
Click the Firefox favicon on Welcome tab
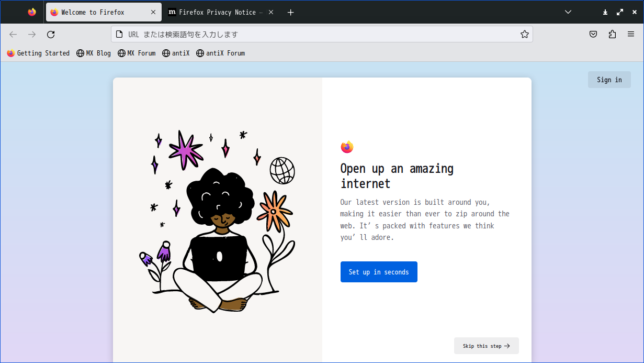[54, 12]
